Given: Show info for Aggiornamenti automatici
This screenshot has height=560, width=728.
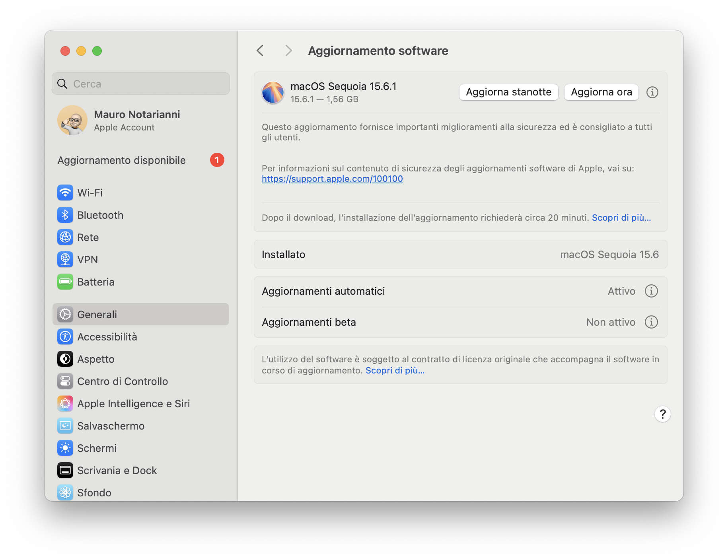Looking at the screenshot, I should 651,291.
